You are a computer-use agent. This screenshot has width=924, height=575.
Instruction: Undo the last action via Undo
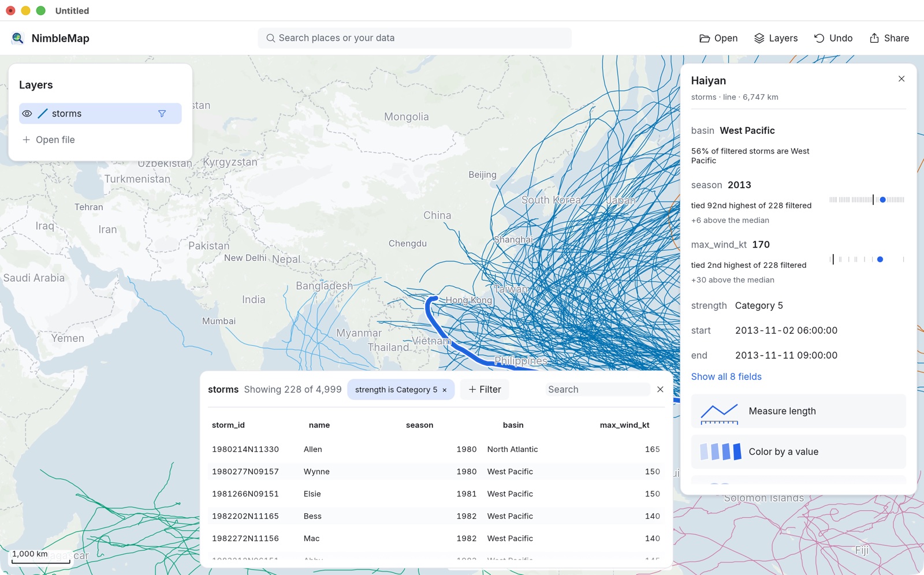[833, 38]
